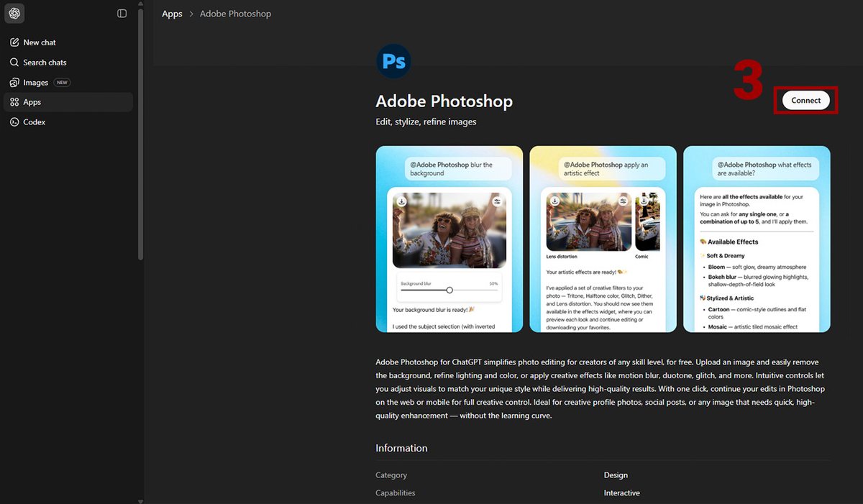Open Search chats in sidebar
863x504 pixels.
[68, 63]
